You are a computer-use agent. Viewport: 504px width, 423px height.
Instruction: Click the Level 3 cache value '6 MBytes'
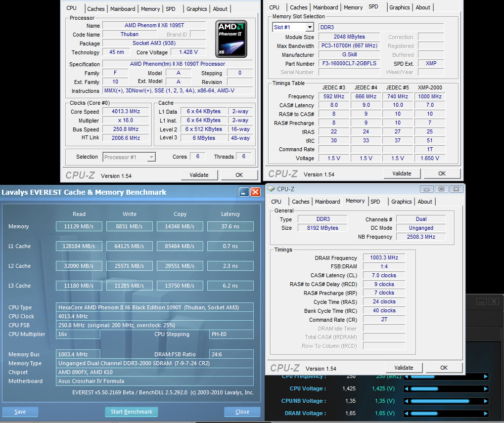pyautogui.click(x=204, y=138)
